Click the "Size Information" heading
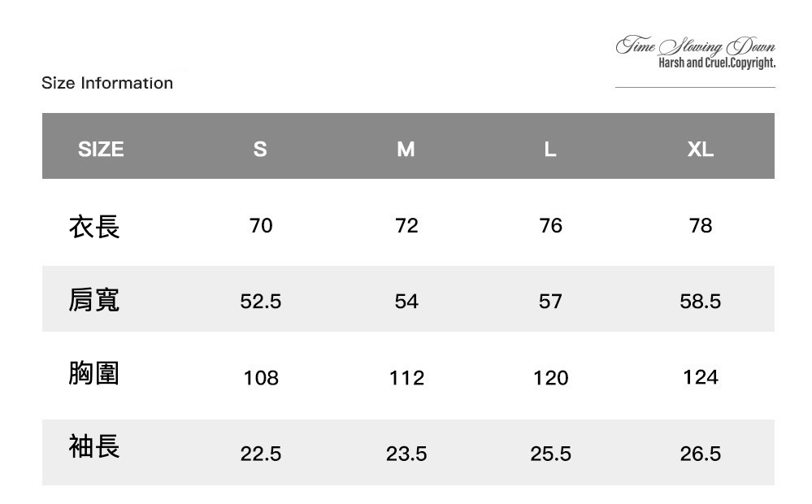 point(107,83)
